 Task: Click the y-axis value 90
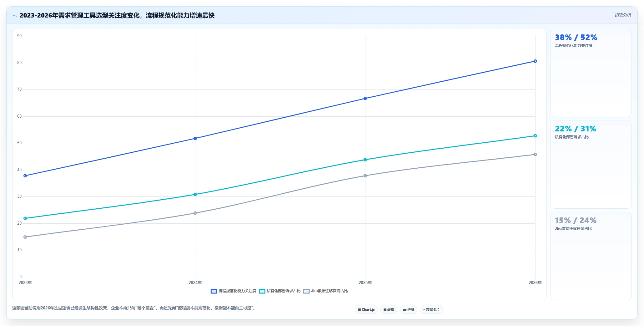coord(19,36)
